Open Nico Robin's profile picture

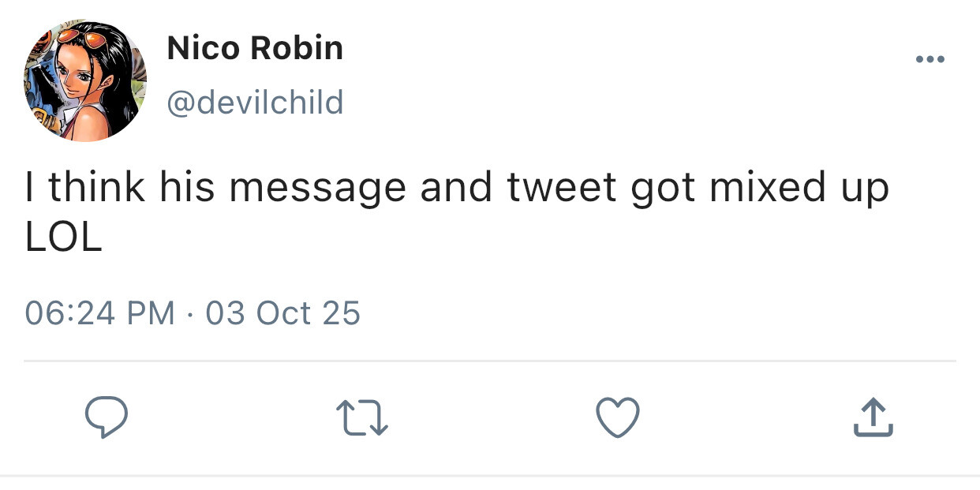pyautogui.click(x=85, y=80)
